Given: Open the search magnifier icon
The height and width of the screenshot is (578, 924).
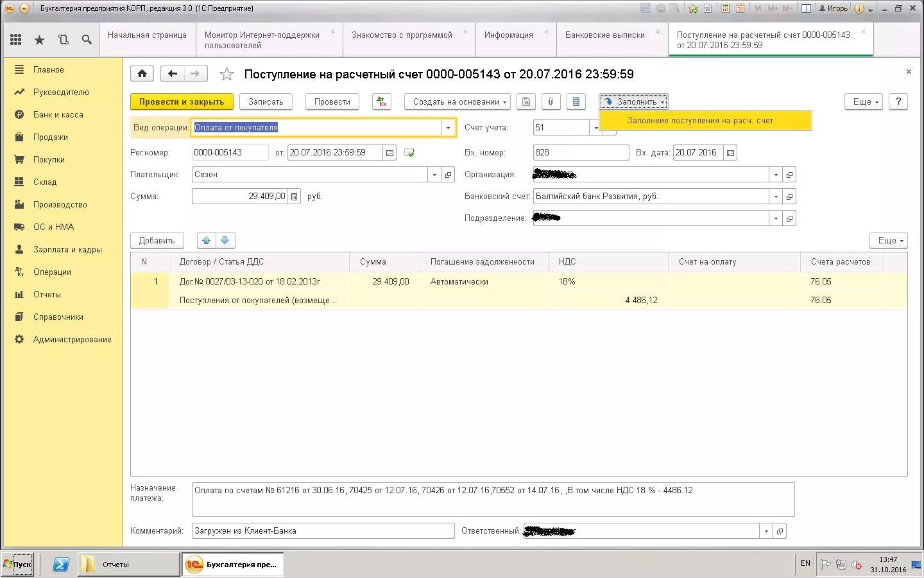Looking at the screenshot, I should click(87, 40).
